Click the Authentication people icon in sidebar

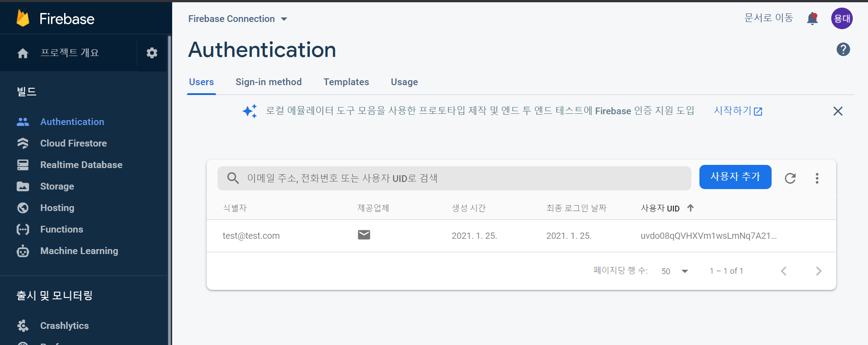[x=23, y=122]
